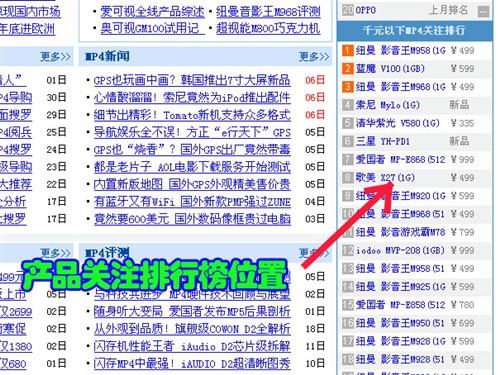Open 蓝魔 V100(1GB) ranking entry
Image resolution: width=500 pixels, height=375 pixels.
click(x=390, y=69)
